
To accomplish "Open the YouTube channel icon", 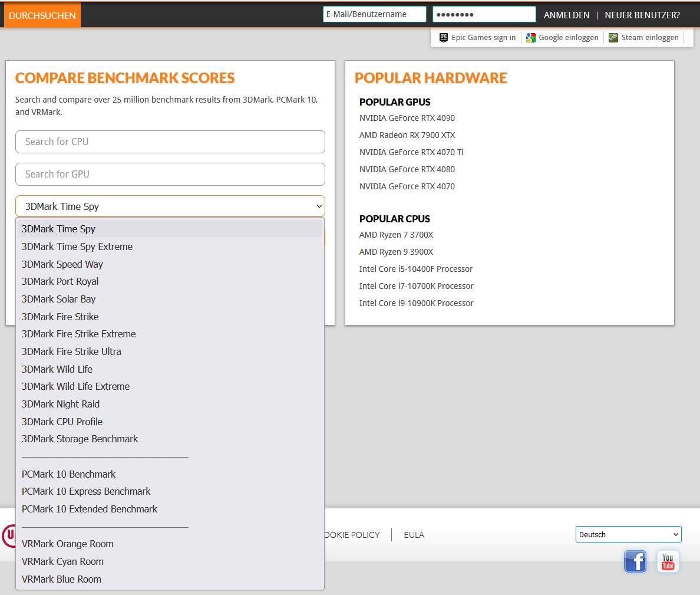I will [x=668, y=561].
